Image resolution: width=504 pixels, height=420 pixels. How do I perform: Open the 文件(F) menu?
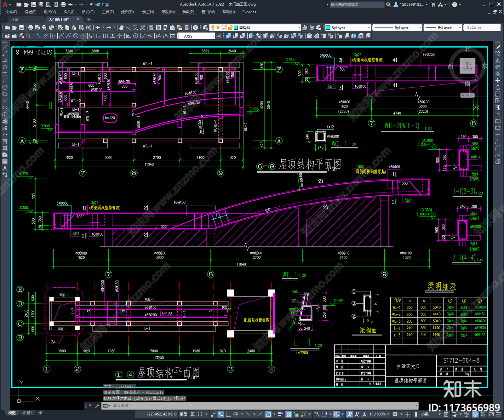pyautogui.click(x=11, y=12)
